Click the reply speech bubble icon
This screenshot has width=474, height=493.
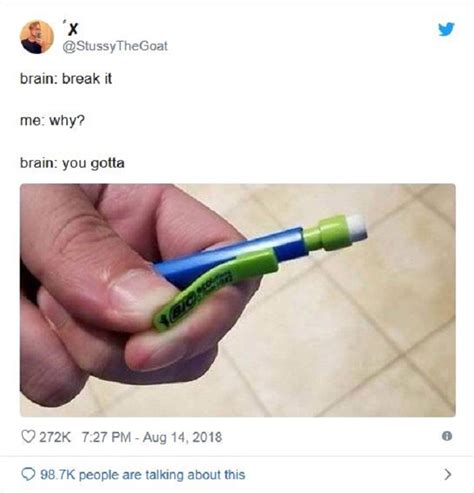point(28,474)
